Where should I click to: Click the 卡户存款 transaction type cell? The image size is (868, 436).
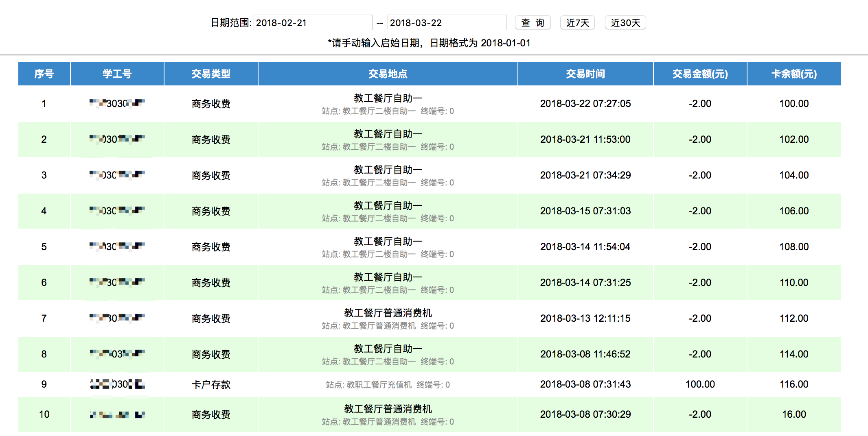(x=211, y=384)
